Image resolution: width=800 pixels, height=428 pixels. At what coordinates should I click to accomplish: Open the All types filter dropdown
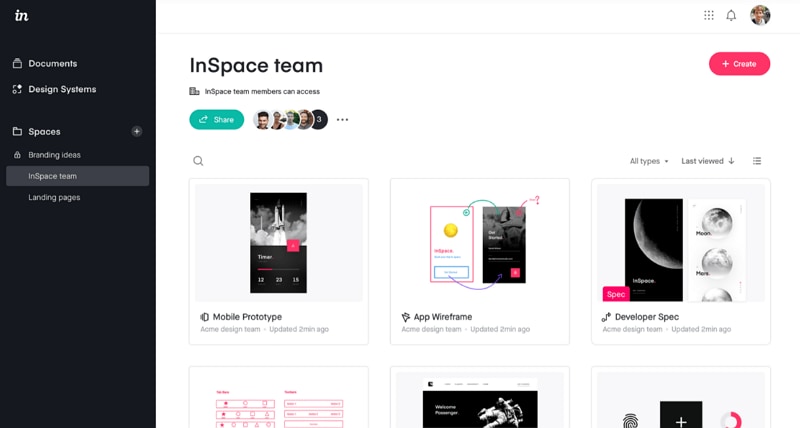pos(648,161)
